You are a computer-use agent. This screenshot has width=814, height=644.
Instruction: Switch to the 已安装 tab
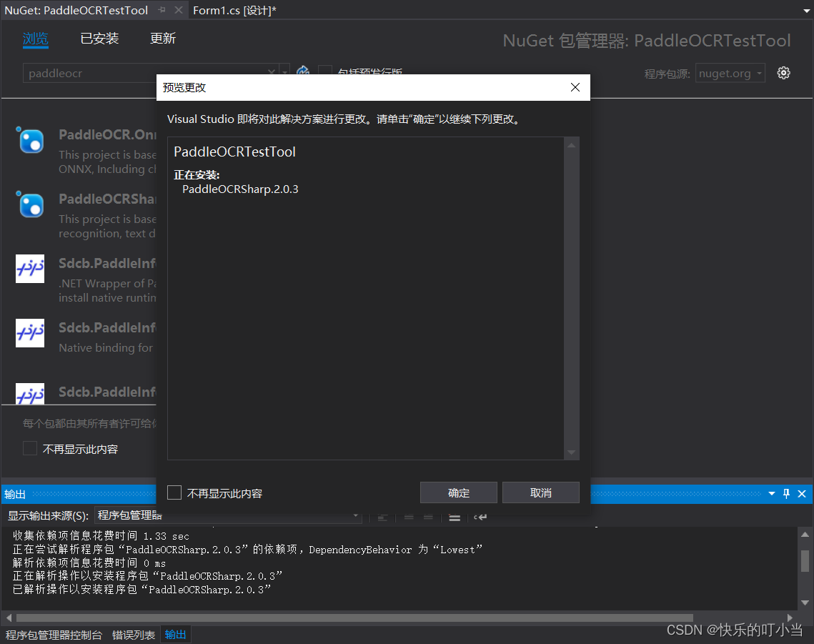99,38
